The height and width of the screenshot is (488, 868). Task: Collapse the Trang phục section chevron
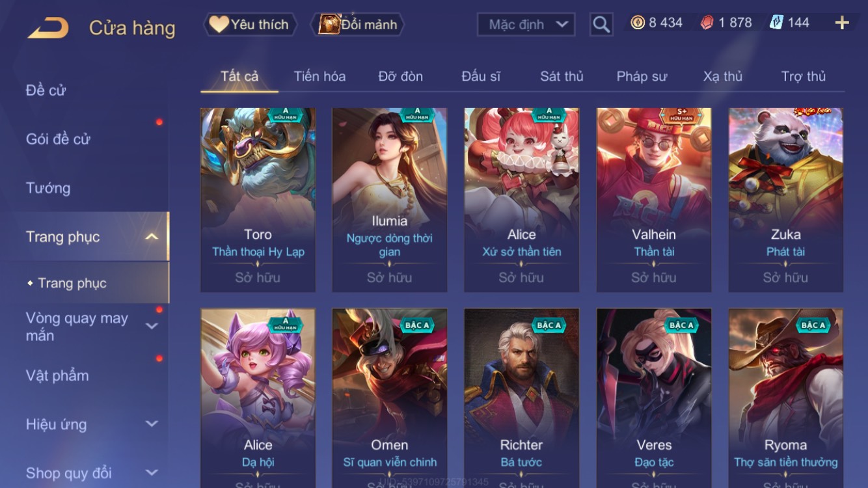click(x=152, y=237)
